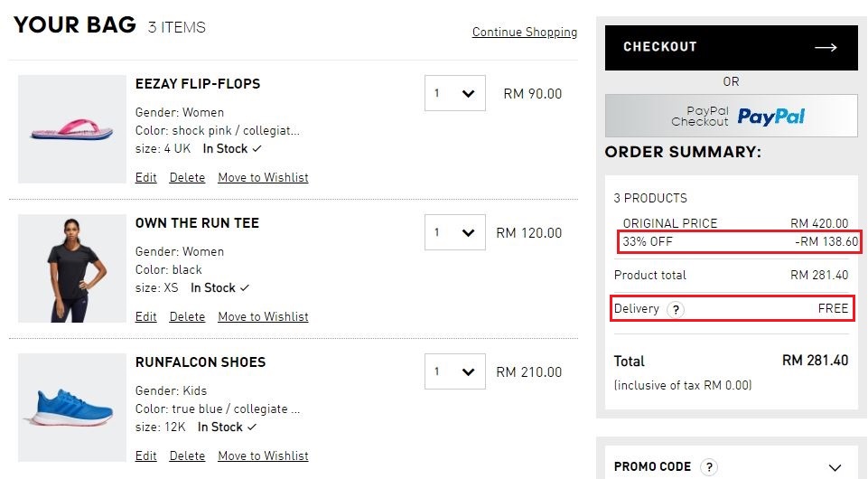Screen dimensions: 868x479
Task: Open the Eezay Flip-Flops product thumbnail
Action: point(72,129)
